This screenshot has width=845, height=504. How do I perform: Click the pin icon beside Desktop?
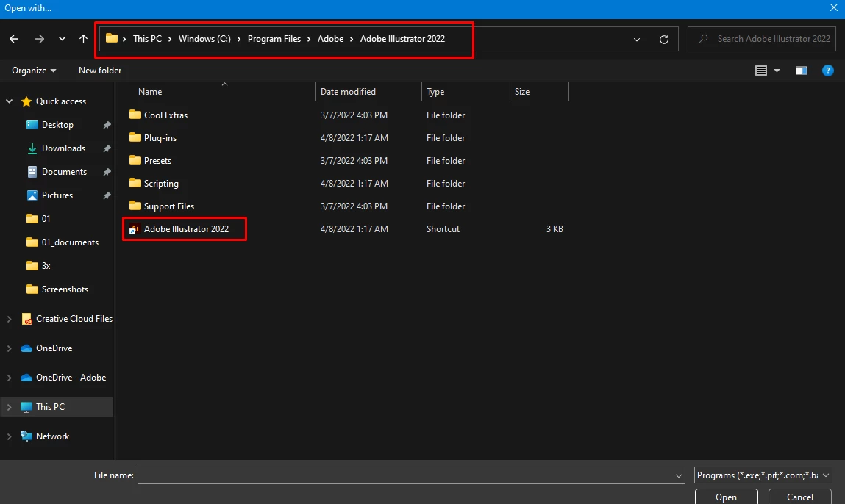coord(107,125)
